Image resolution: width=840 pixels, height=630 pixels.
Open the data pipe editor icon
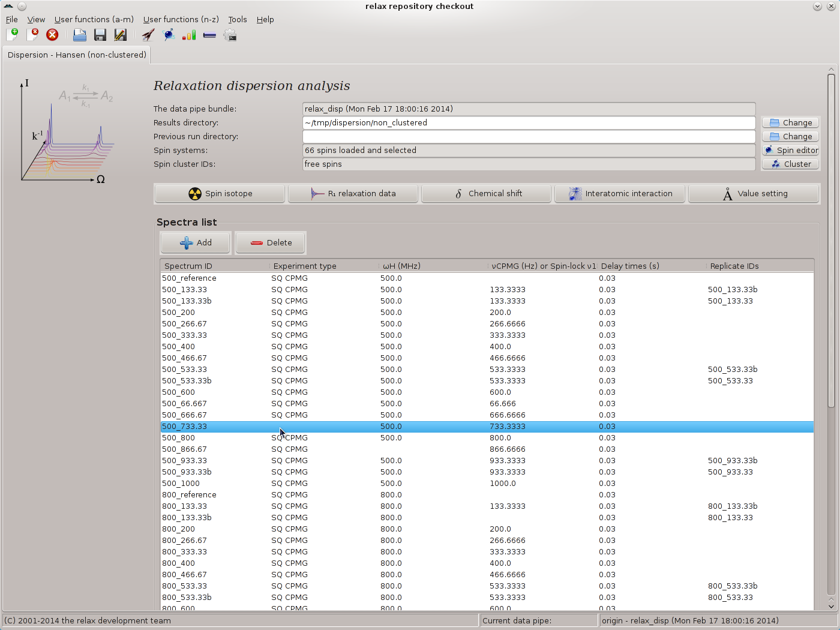click(x=209, y=35)
